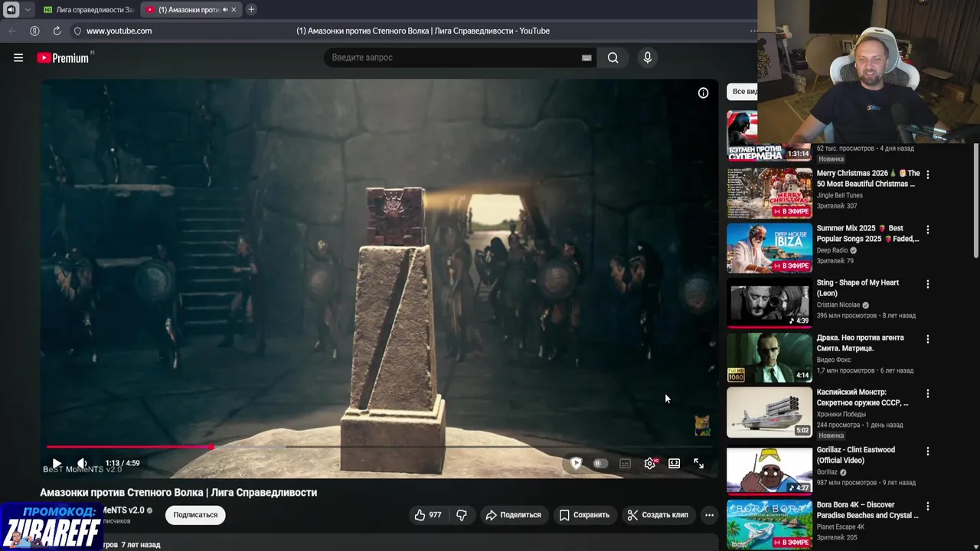Click the "Поделиться" share button
This screenshot has height=551, width=980.
pos(513,515)
